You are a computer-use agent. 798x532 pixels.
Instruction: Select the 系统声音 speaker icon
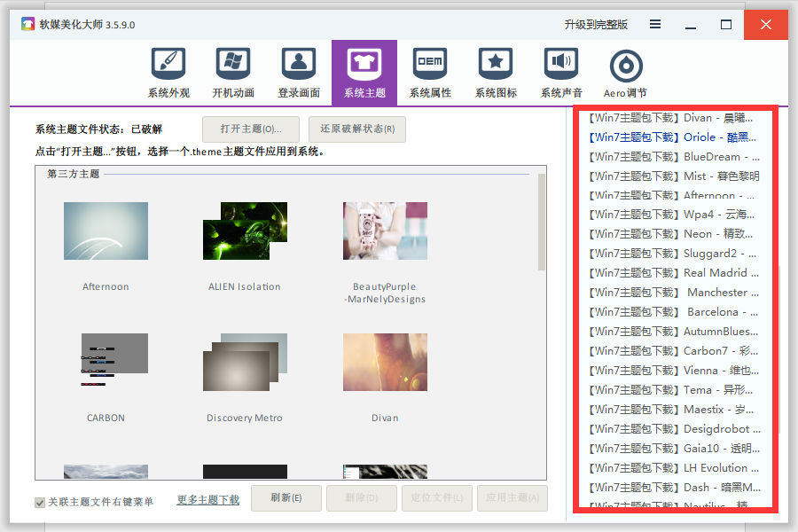point(561,65)
